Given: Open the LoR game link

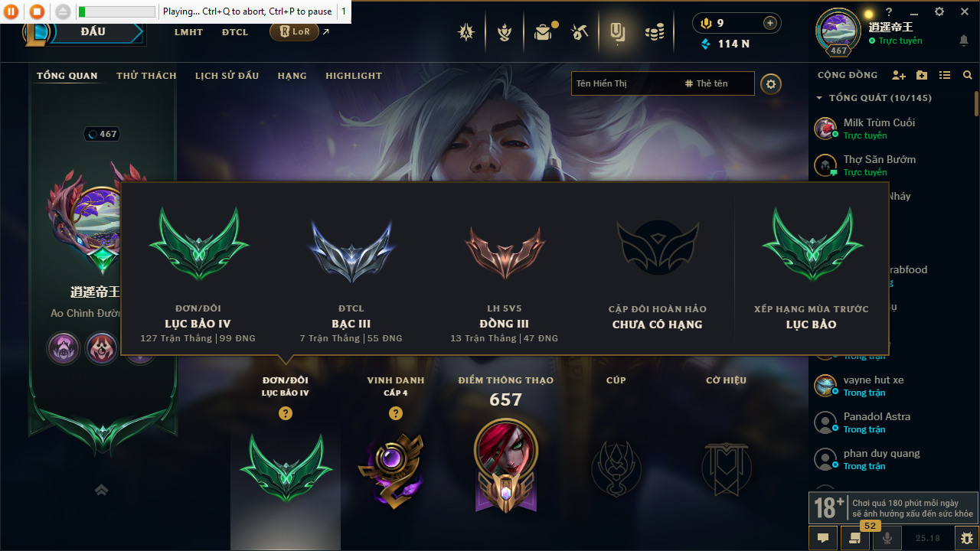Looking at the screenshot, I should coord(294,32).
